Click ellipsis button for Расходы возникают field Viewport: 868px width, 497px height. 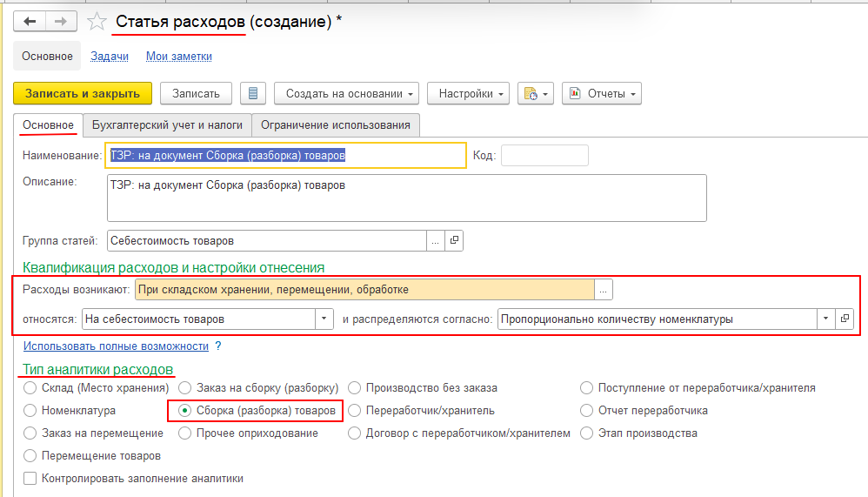[604, 289]
